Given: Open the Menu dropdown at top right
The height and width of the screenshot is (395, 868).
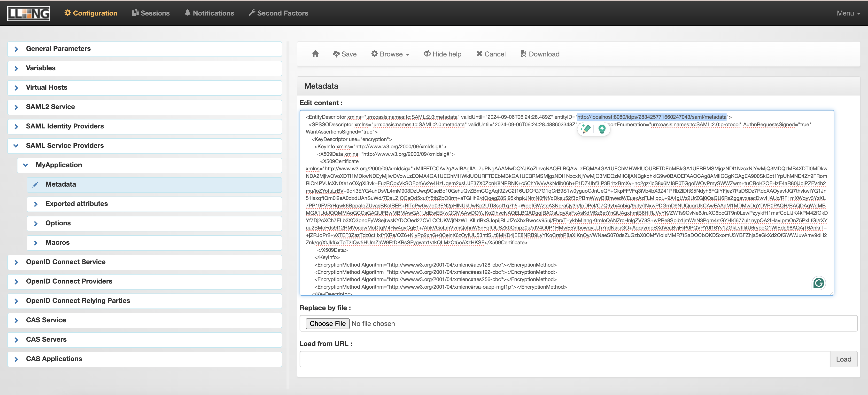Looking at the screenshot, I should click(x=848, y=13).
